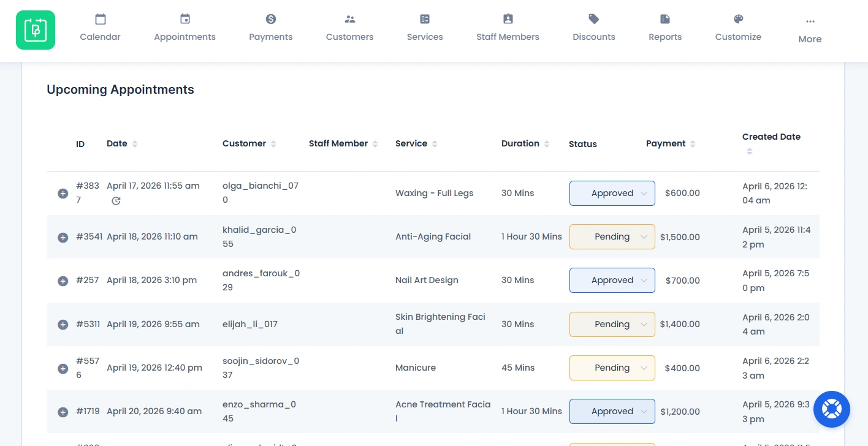Click customer name olga_bianchi_070
868x446 pixels.
pyautogui.click(x=261, y=193)
